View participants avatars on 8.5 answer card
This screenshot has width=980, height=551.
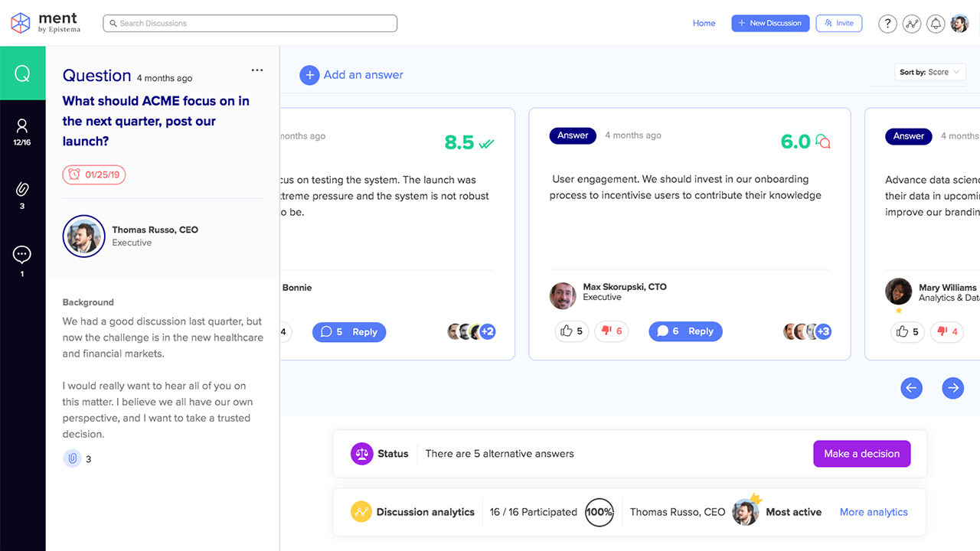point(472,331)
